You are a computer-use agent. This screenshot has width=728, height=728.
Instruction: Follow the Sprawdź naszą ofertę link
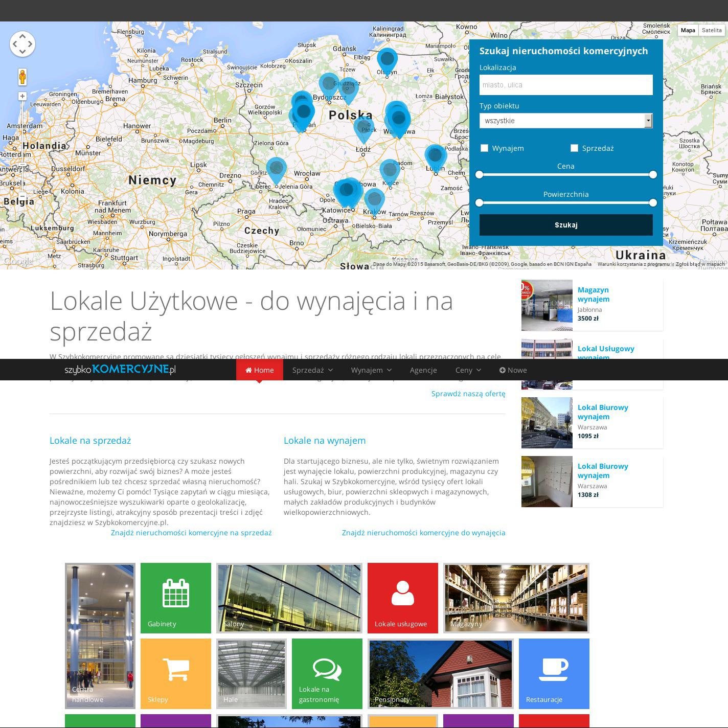click(x=468, y=394)
